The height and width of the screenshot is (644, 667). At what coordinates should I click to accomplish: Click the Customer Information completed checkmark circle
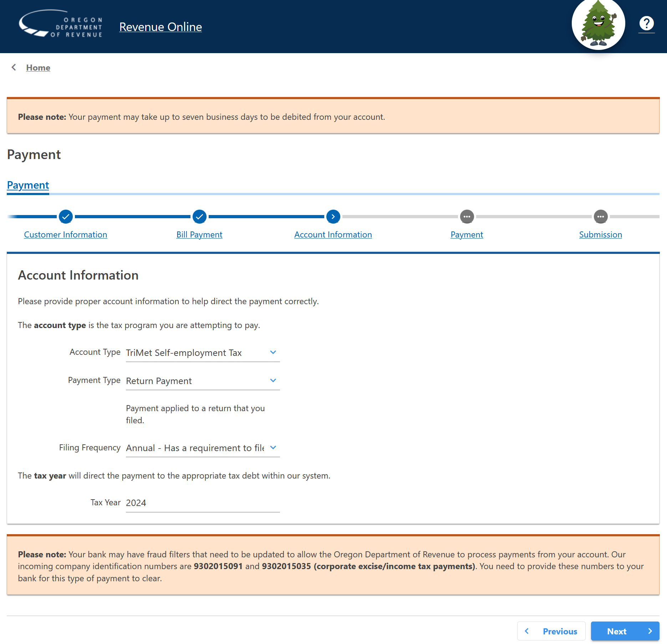(x=66, y=216)
